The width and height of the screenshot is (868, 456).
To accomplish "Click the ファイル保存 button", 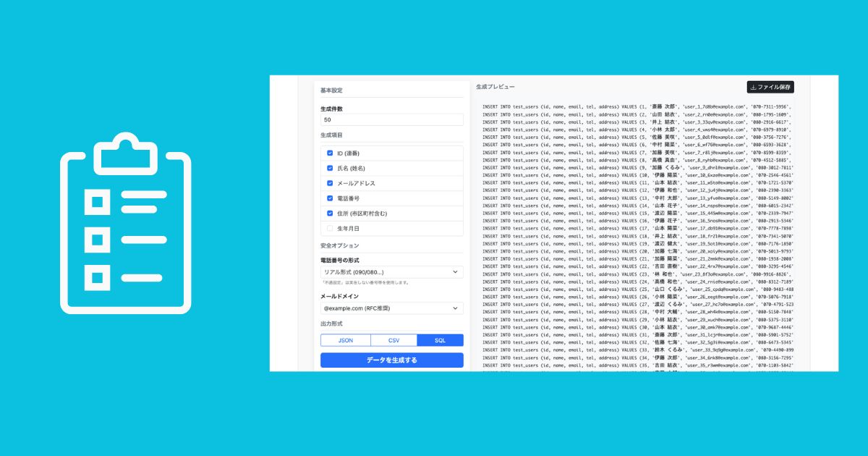I will [770, 88].
